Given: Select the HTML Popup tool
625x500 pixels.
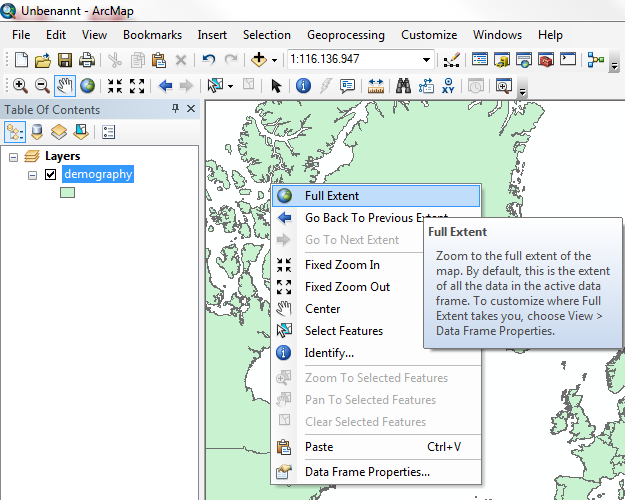Looking at the screenshot, I should 348,86.
